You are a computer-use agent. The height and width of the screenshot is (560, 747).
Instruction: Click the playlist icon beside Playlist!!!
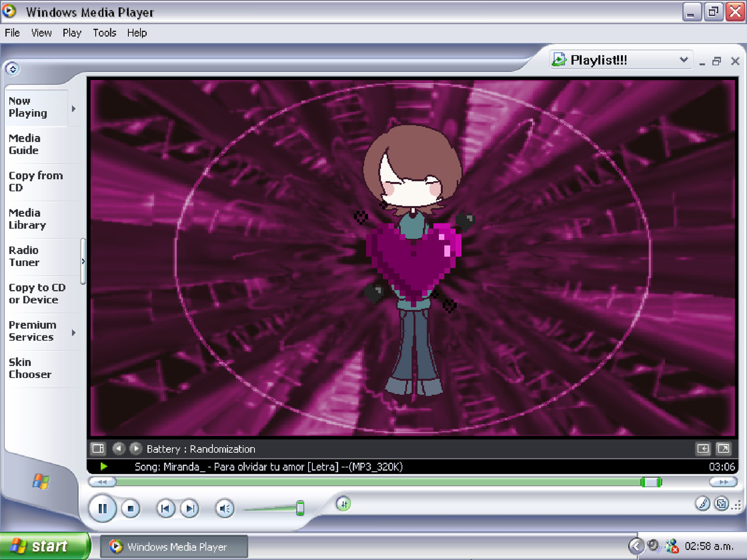[559, 60]
